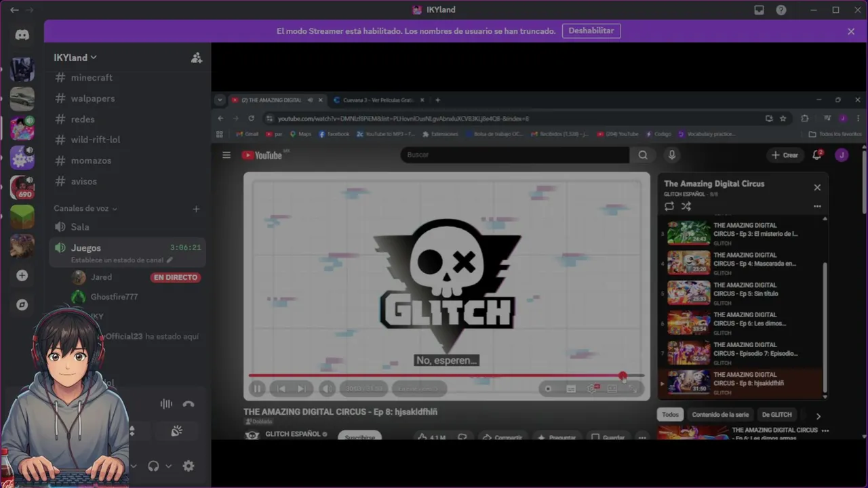The height and width of the screenshot is (488, 868).
Task: Open headphone output options dropdown arrow
Action: coord(168,466)
